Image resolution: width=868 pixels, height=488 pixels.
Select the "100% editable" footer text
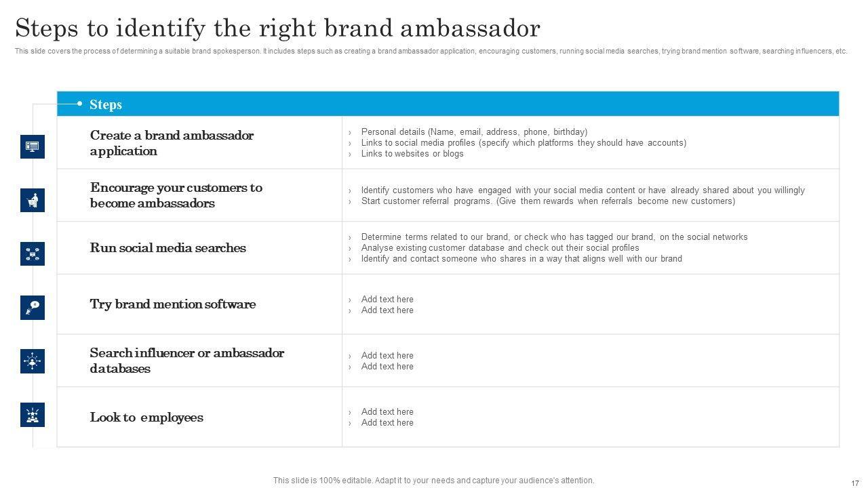[x=433, y=481]
